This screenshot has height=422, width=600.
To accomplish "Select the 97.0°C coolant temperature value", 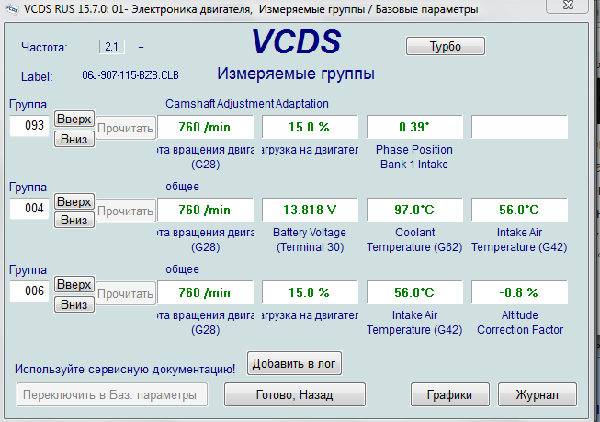I will 415,210.
